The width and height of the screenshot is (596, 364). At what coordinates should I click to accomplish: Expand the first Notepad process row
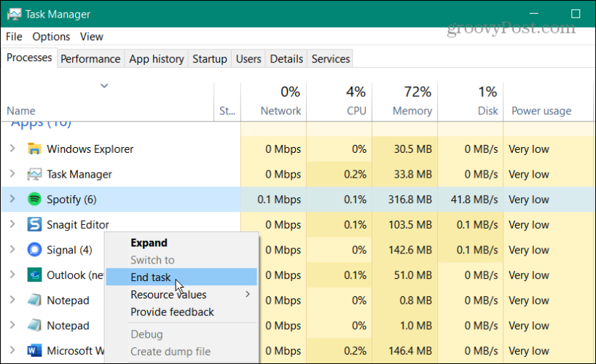coord(12,300)
